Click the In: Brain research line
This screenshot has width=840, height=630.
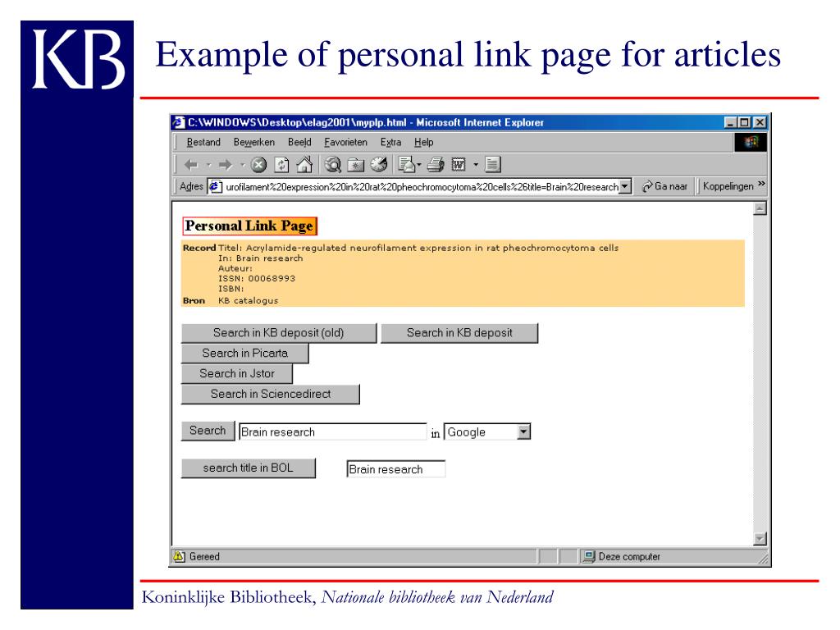(260, 258)
